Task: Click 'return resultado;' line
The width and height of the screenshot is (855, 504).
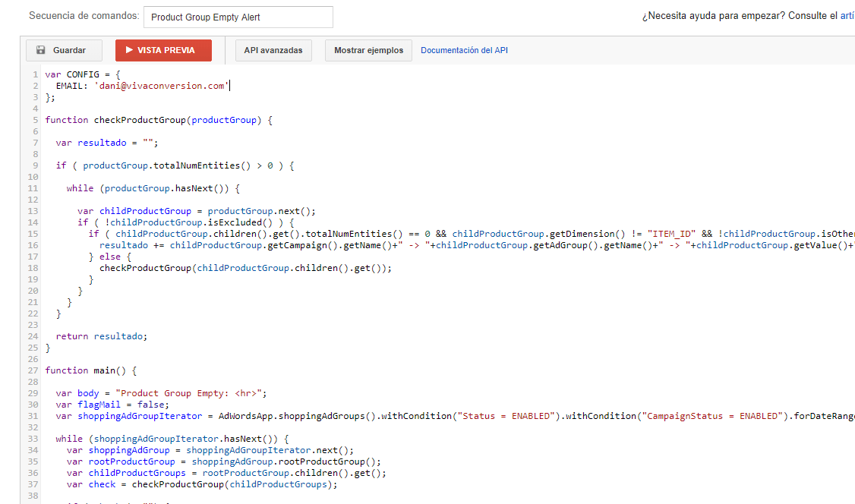Action: pos(102,336)
